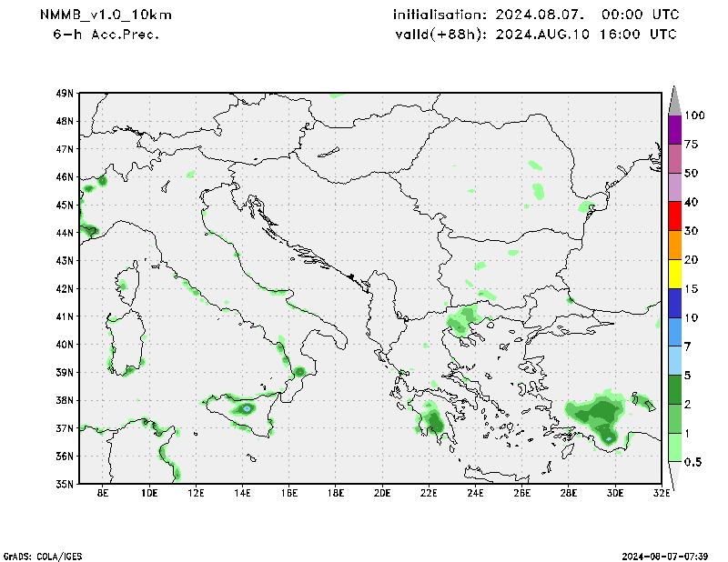Click the '32E' longitude axis label
The height and width of the screenshot is (562, 728).
click(x=662, y=494)
